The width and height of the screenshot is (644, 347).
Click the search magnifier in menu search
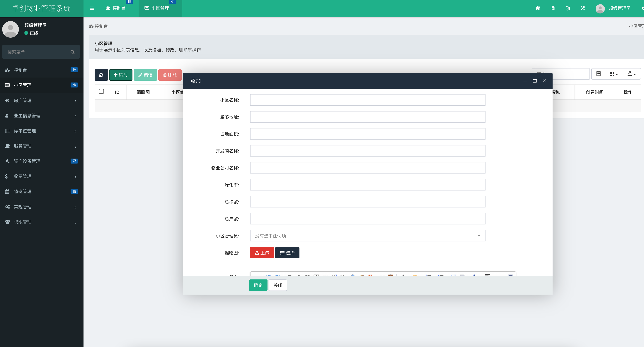[72, 52]
